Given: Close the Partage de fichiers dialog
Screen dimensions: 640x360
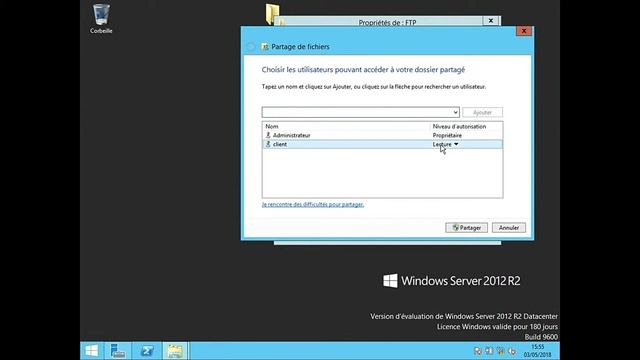Looking at the screenshot, I should pyautogui.click(x=524, y=31).
